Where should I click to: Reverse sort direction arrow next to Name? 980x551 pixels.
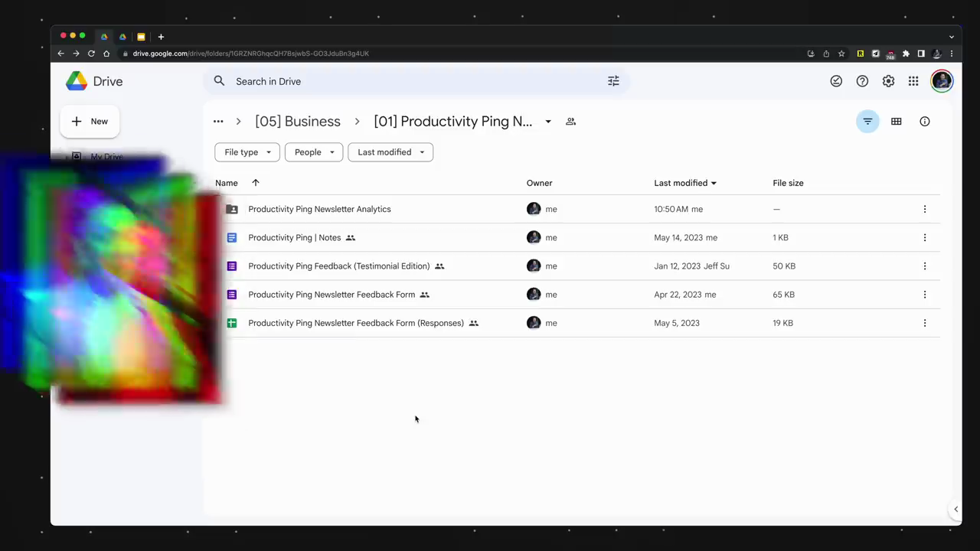tap(256, 183)
